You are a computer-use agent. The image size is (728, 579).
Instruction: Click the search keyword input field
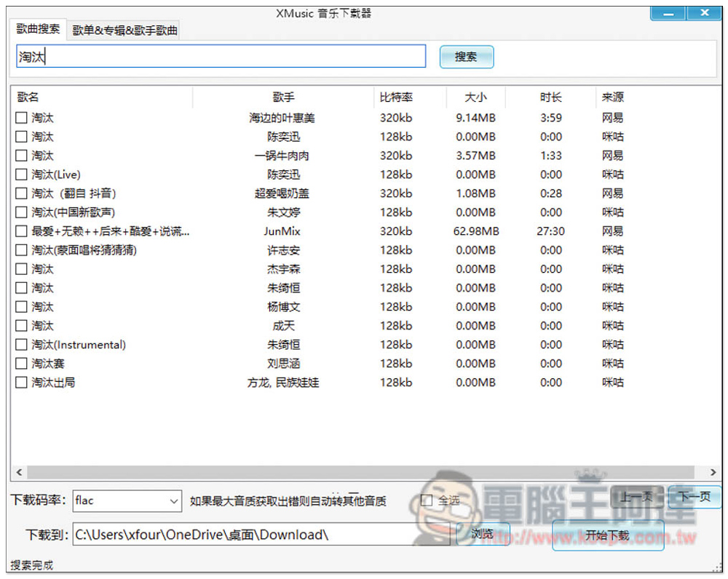pos(221,57)
